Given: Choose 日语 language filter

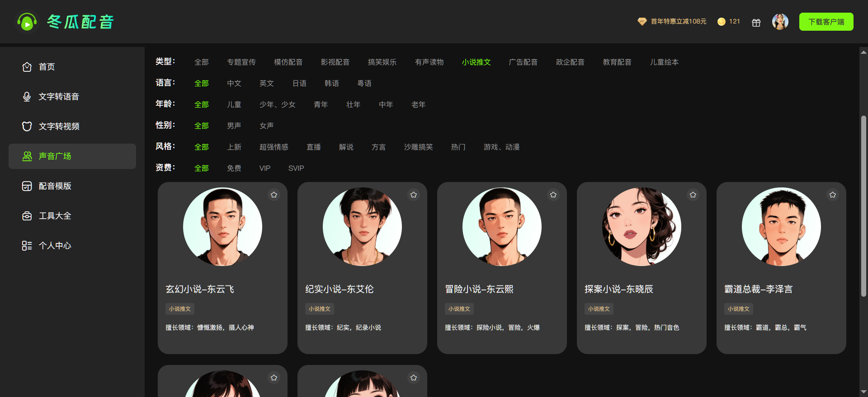Looking at the screenshot, I should point(299,83).
